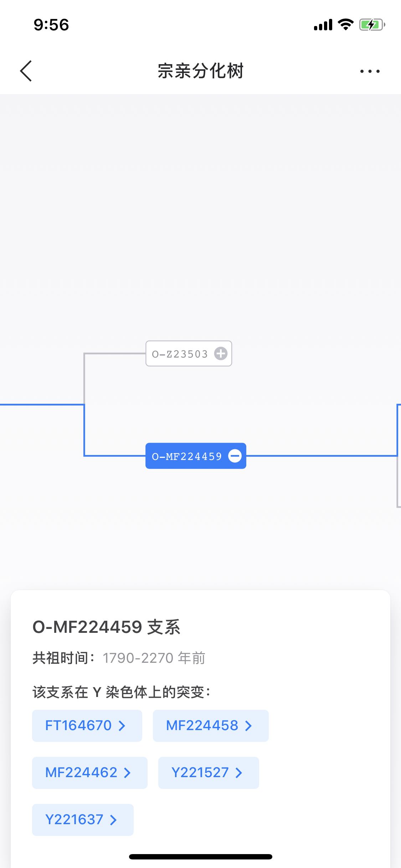Tap the chevron arrow beside Y221637

pos(113,820)
